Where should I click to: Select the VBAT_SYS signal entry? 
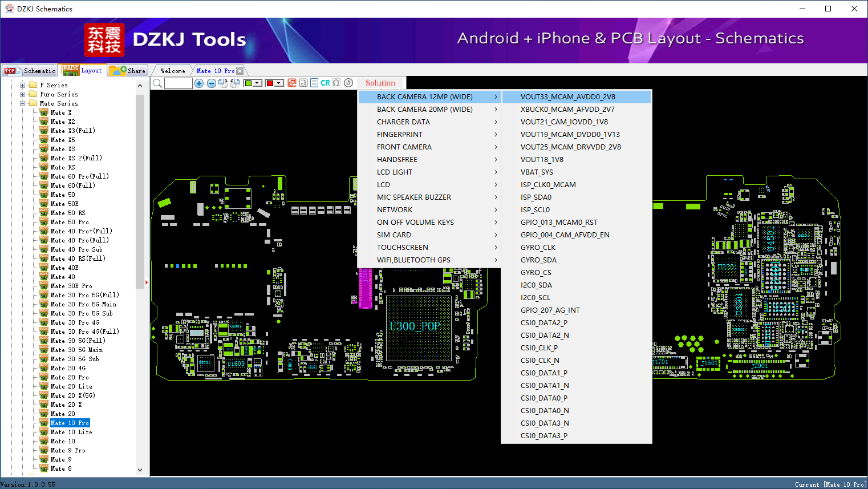[x=577, y=172]
